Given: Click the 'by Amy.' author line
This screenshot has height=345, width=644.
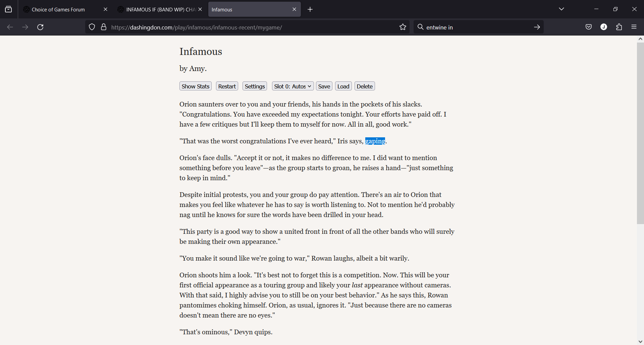Looking at the screenshot, I should tap(193, 69).
